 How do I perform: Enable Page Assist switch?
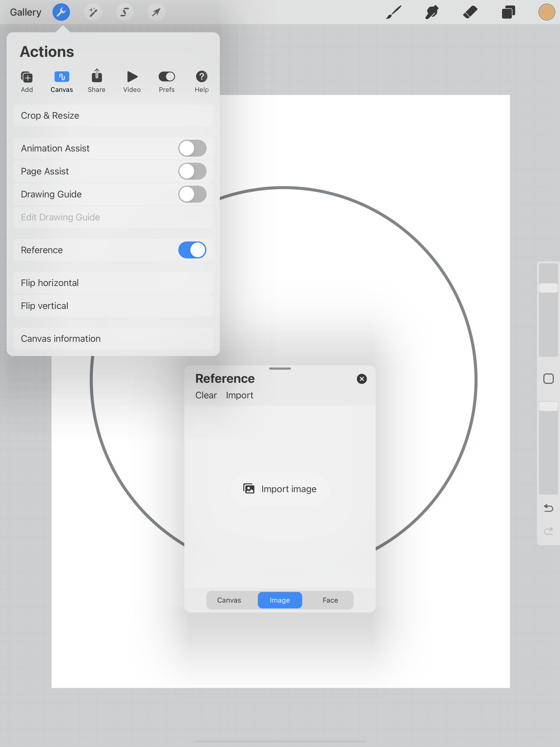[x=192, y=171]
